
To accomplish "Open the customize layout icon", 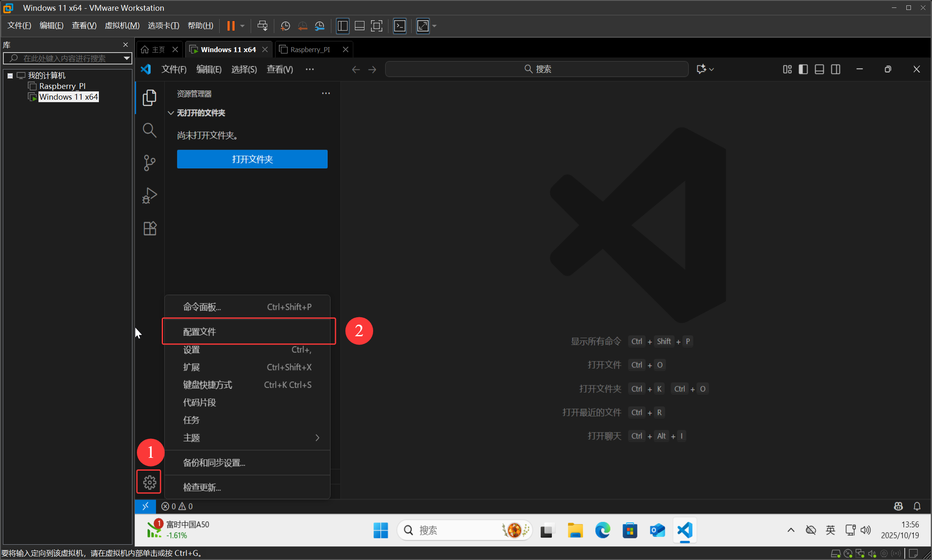I will (787, 69).
